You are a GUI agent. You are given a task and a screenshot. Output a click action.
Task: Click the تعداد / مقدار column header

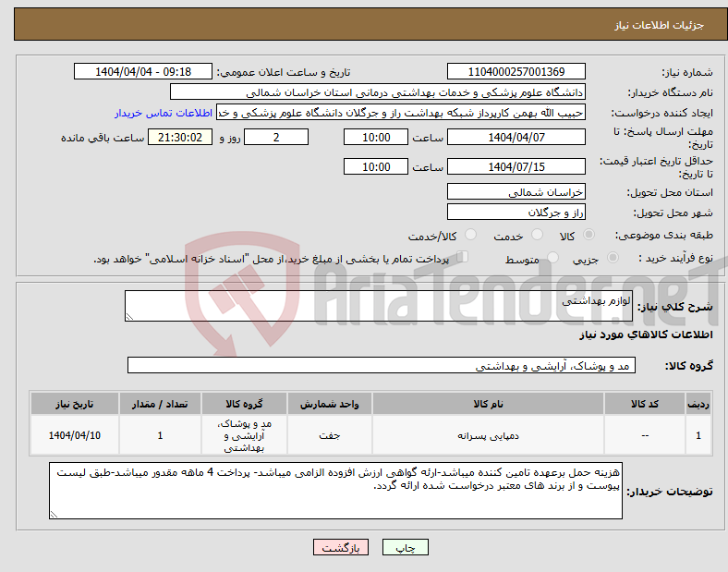click(x=160, y=404)
